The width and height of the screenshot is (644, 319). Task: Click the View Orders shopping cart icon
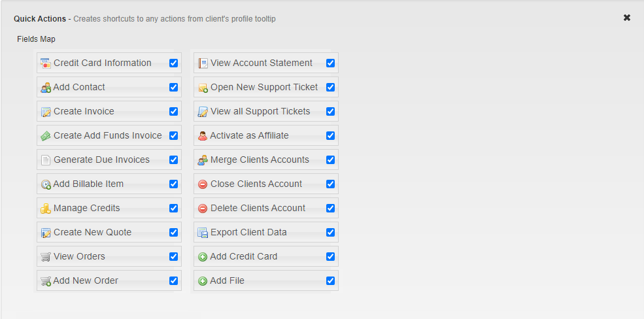click(x=46, y=257)
